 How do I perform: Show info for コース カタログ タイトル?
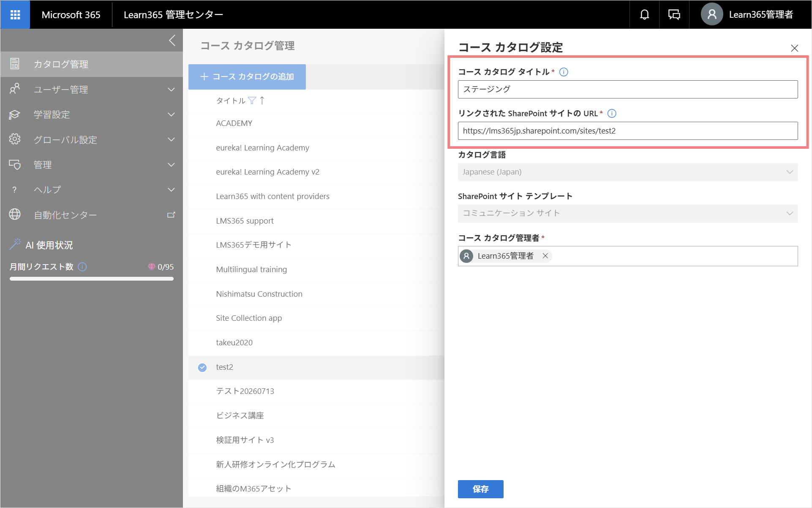[564, 72]
